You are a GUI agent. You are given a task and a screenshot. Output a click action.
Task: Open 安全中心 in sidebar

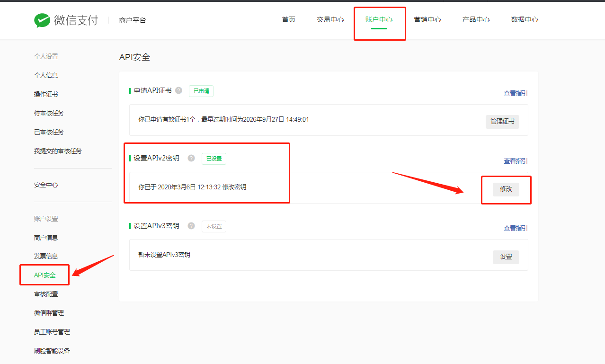pyautogui.click(x=46, y=185)
